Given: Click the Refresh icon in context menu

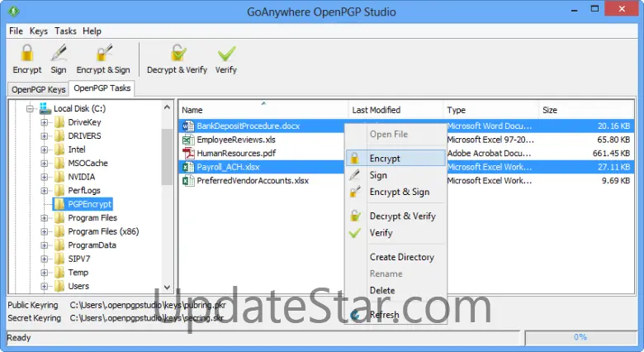Looking at the screenshot, I should [356, 315].
